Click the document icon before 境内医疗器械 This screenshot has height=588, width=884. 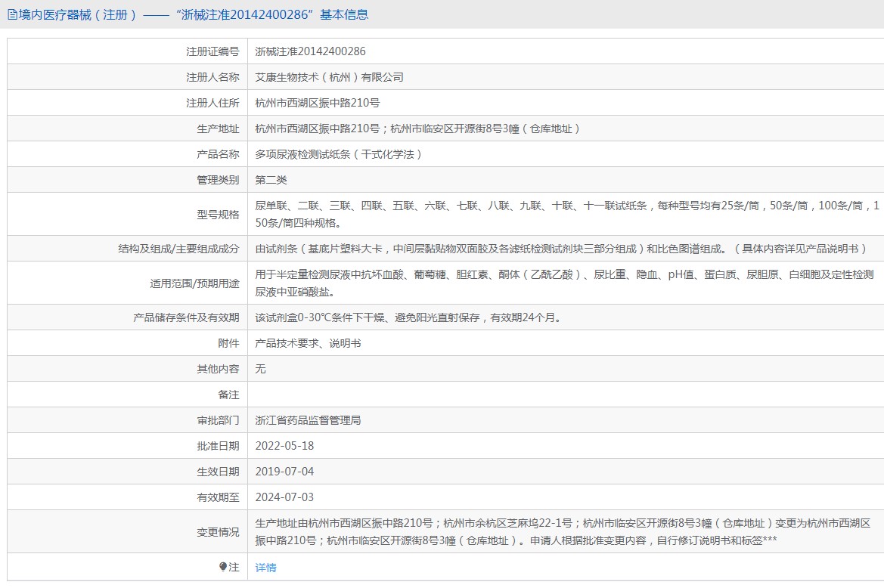(12, 14)
